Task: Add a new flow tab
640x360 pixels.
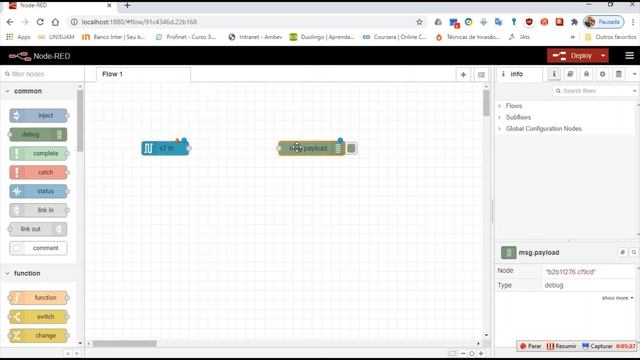Action: click(x=463, y=75)
